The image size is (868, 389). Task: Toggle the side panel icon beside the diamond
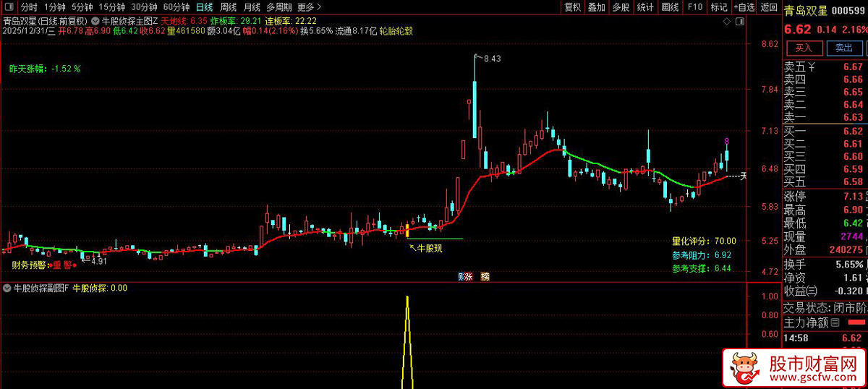click(741, 22)
